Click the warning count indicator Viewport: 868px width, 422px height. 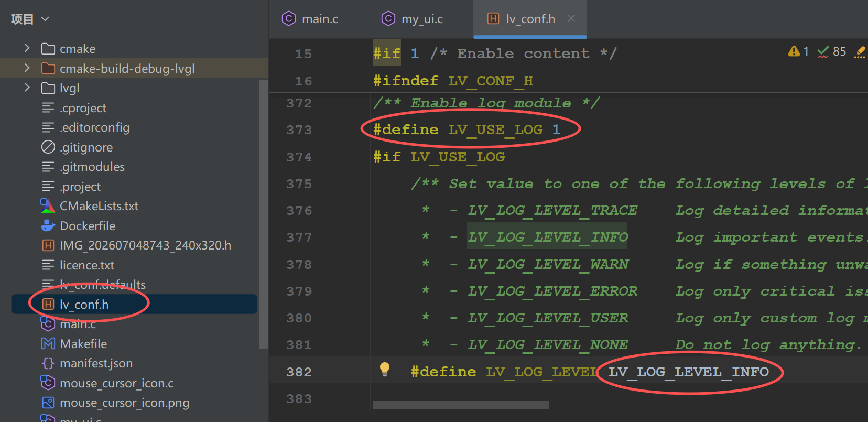tap(798, 51)
